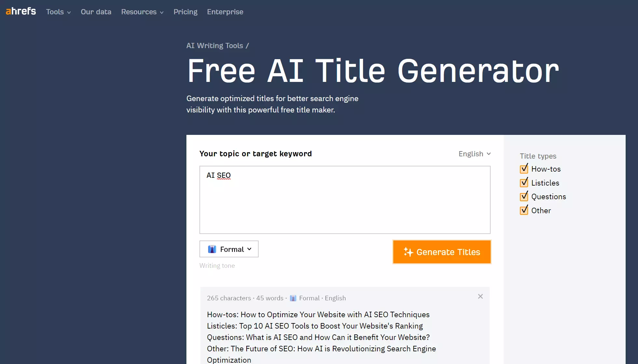
Task: Close the generated results panel
Action: tap(480, 296)
